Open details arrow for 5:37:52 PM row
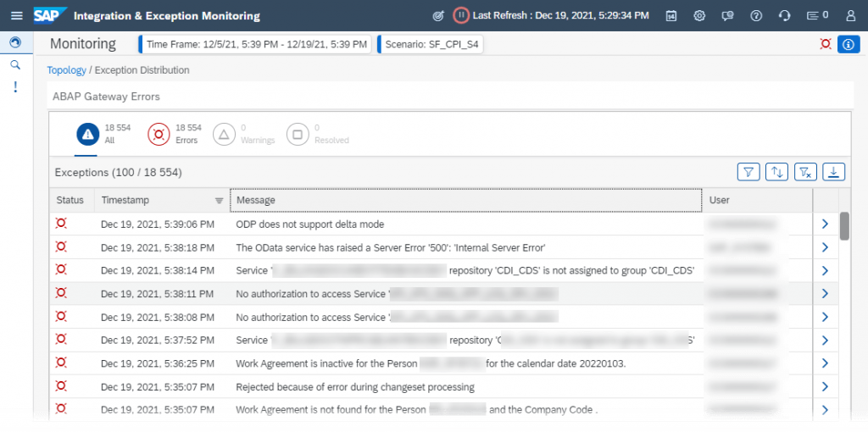Image resolution: width=868 pixels, height=432 pixels. [825, 340]
